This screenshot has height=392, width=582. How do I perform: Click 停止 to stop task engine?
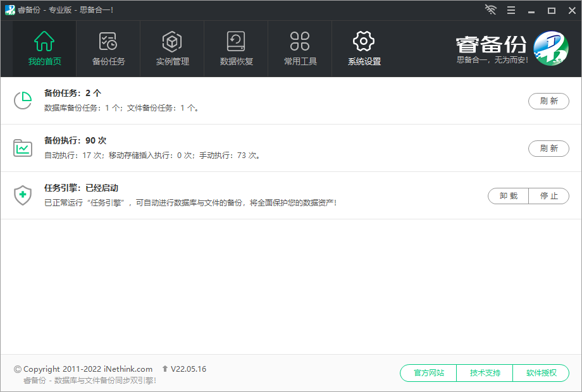pyautogui.click(x=549, y=196)
